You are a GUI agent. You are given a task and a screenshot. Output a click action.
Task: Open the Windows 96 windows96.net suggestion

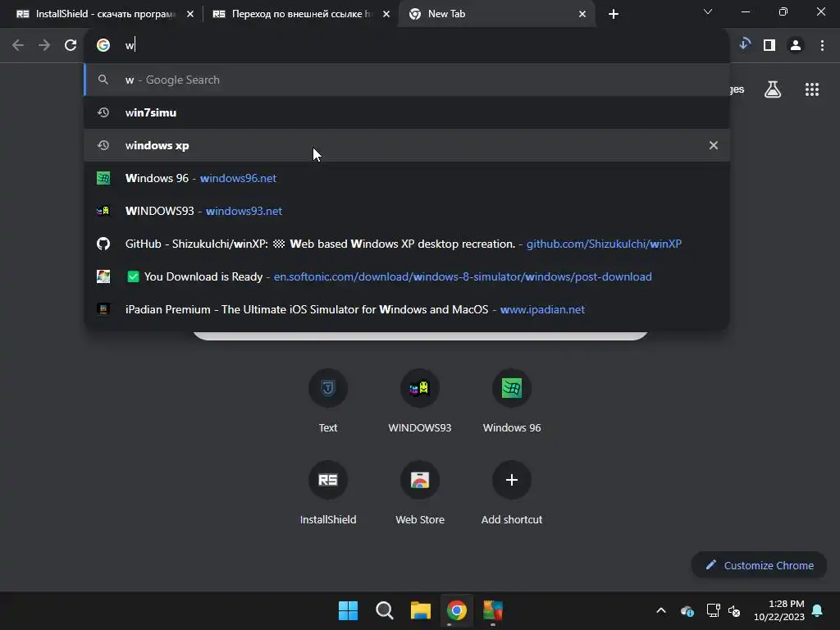407,178
